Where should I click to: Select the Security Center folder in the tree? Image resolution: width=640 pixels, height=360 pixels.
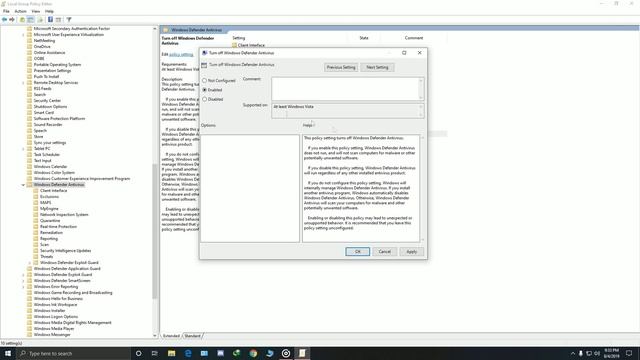click(47, 101)
